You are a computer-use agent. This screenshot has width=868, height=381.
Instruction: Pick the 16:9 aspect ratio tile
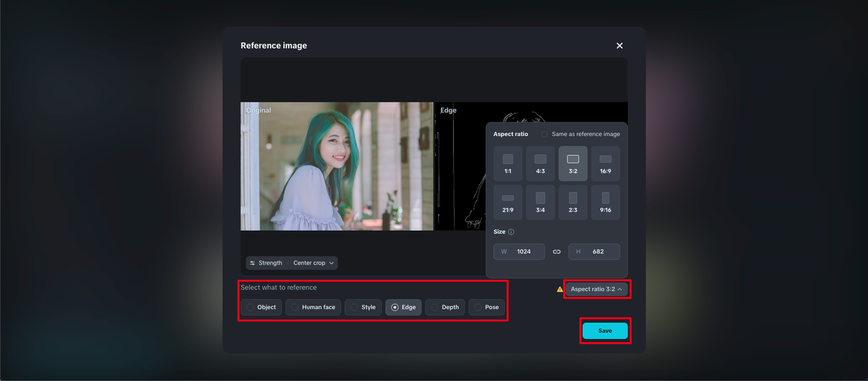pyautogui.click(x=606, y=163)
